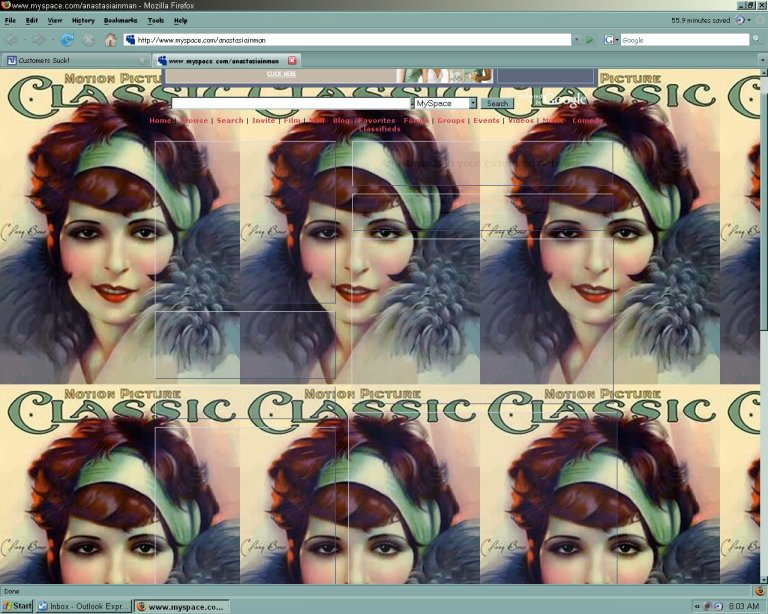
Task: Click the Forward navigation arrow
Action: 39,40
